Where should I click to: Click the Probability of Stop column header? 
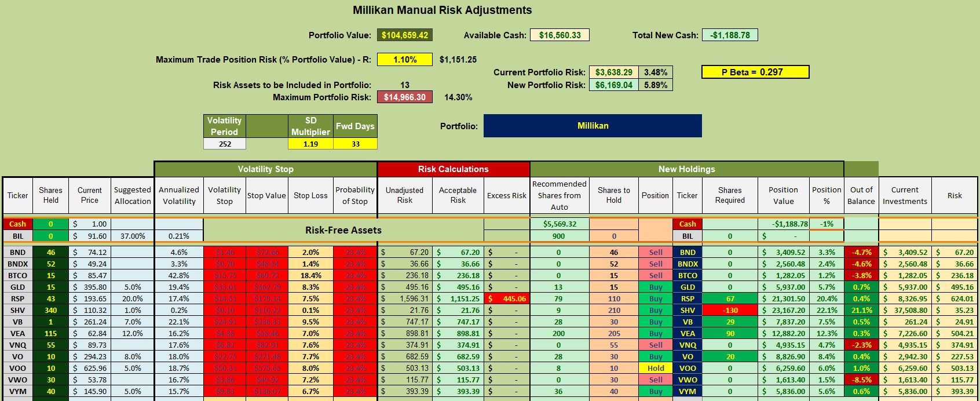tap(355, 196)
